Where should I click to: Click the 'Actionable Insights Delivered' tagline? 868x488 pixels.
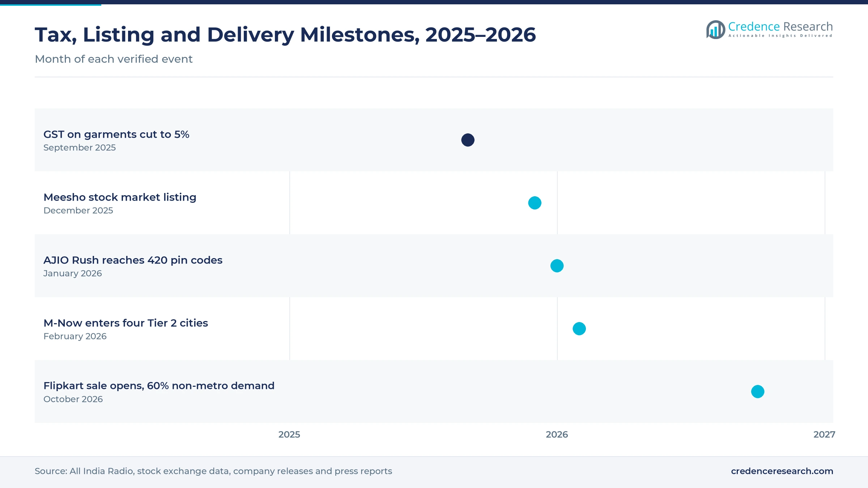[780, 36]
